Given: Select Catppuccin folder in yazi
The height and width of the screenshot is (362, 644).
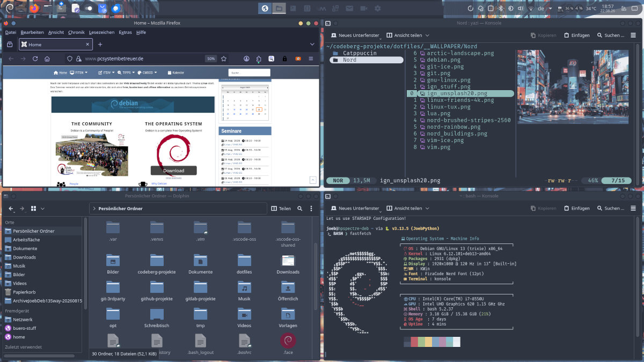Looking at the screenshot, I should [x=366, y=53].
